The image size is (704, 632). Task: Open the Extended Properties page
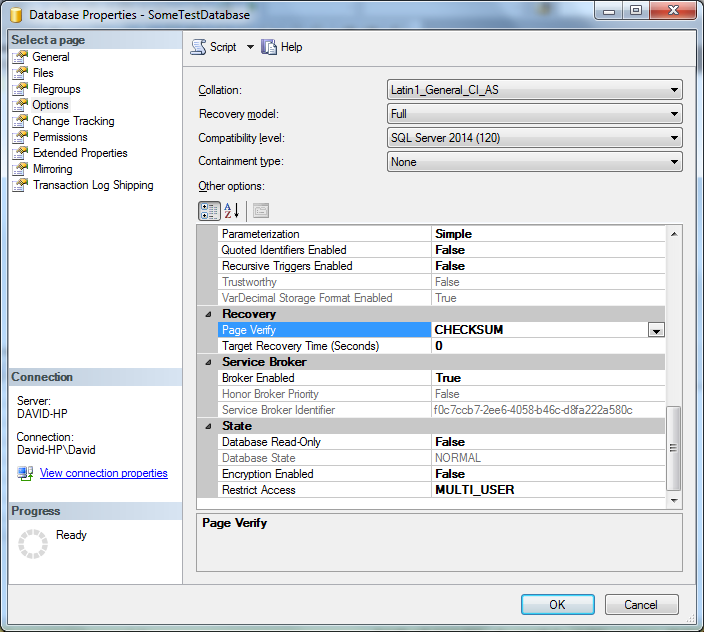coord(80,153)
